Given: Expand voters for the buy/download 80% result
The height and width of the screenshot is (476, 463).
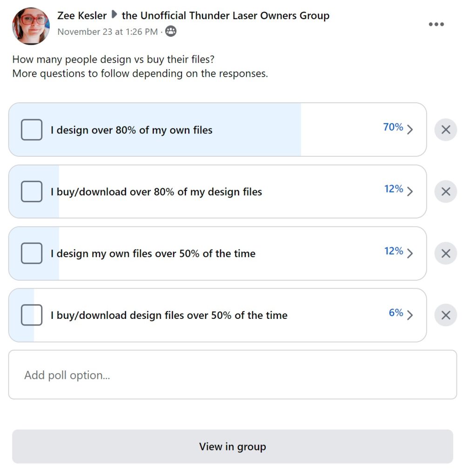Looking at the screenshot, I should coord(409,192).
